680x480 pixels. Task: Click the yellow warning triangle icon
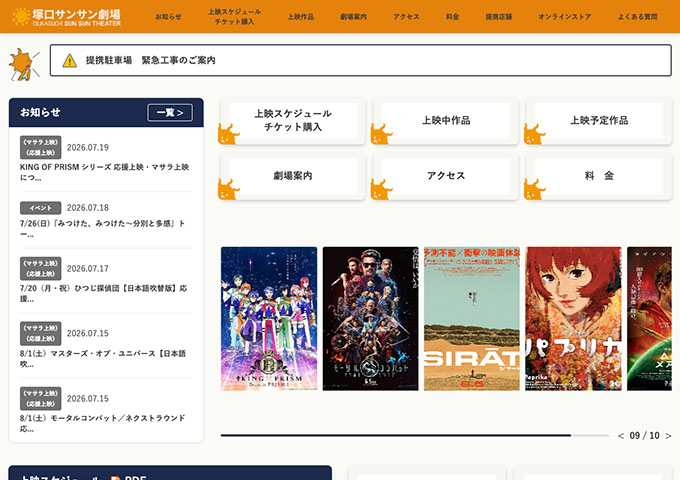pos(69,61)
